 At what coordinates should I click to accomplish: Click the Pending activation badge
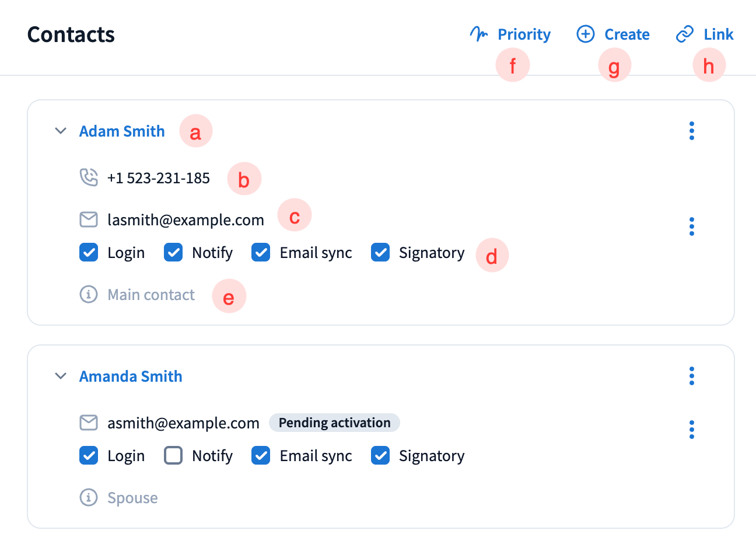tap(334, 423)
